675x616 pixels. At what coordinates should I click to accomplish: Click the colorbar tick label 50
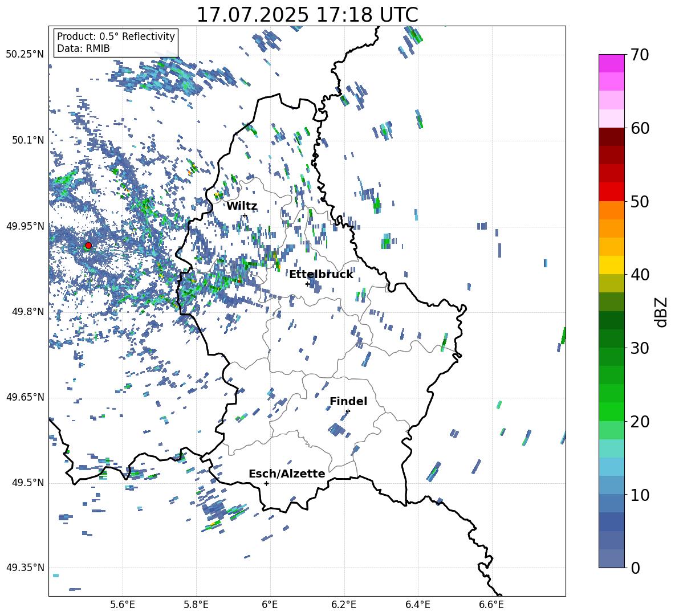[x=640, y=201]
